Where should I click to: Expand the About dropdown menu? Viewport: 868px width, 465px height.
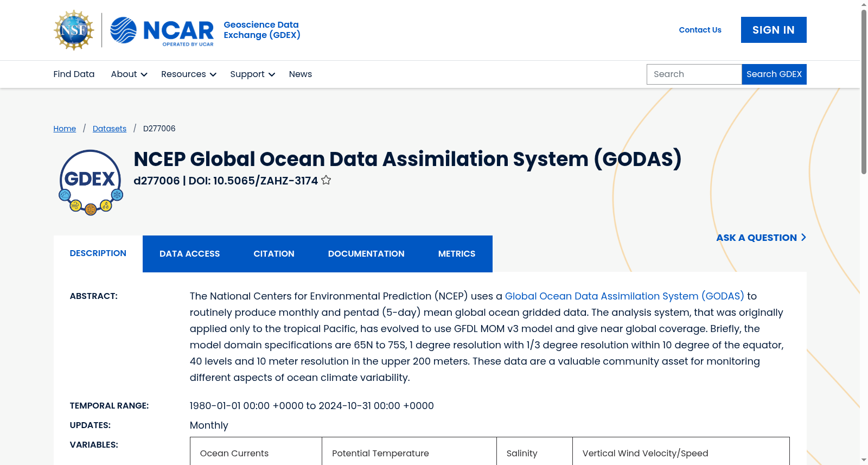tap(129, 74)
